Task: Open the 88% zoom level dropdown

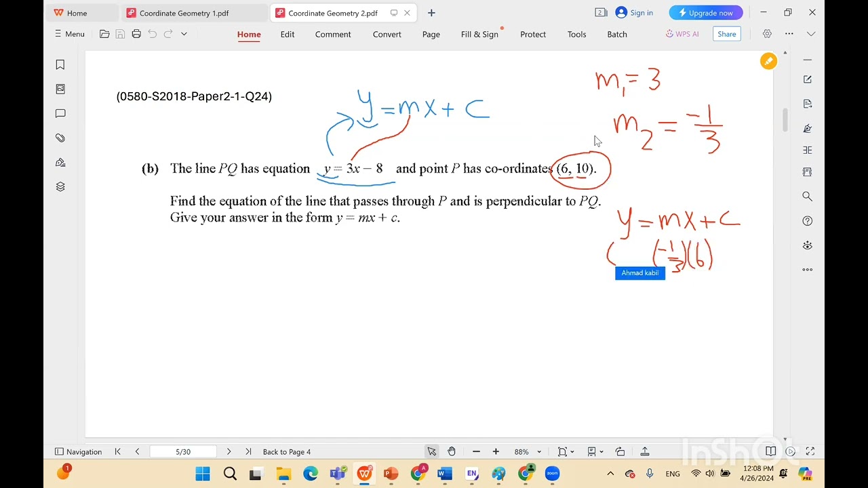Action: (528, 451)
